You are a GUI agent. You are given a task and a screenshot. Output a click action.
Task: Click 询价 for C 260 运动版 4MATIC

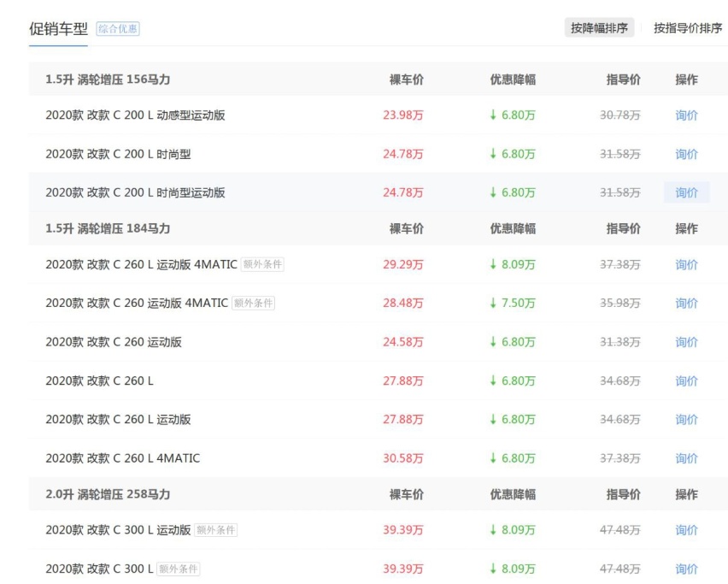click(x=686, y=303)
